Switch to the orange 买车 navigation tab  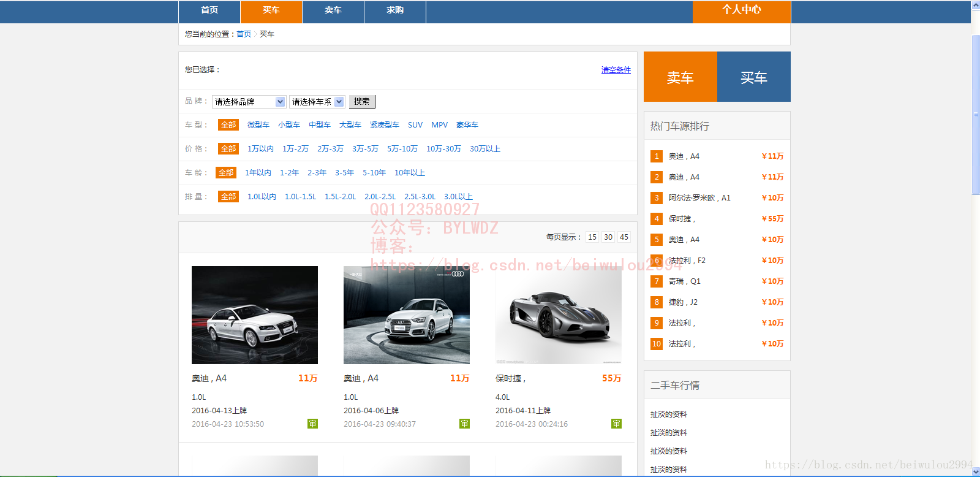coord(271,10)
